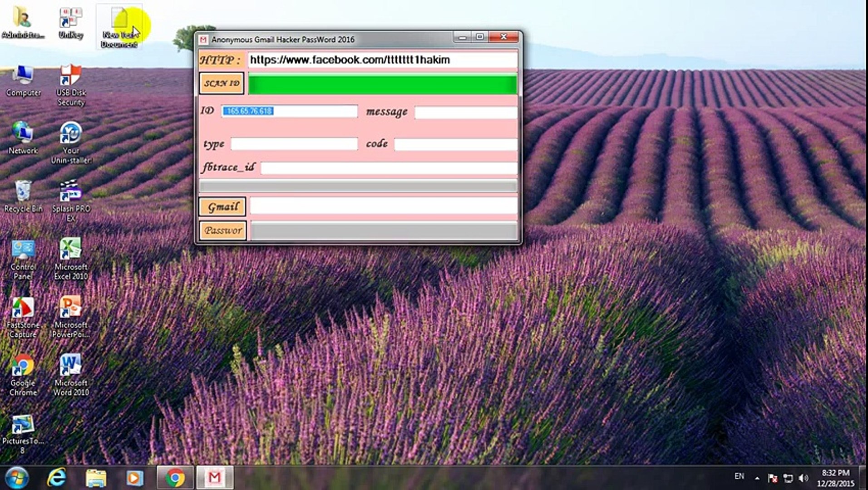
Task: Click the Gmail button in the app
Action: click(x=222, y=207)
